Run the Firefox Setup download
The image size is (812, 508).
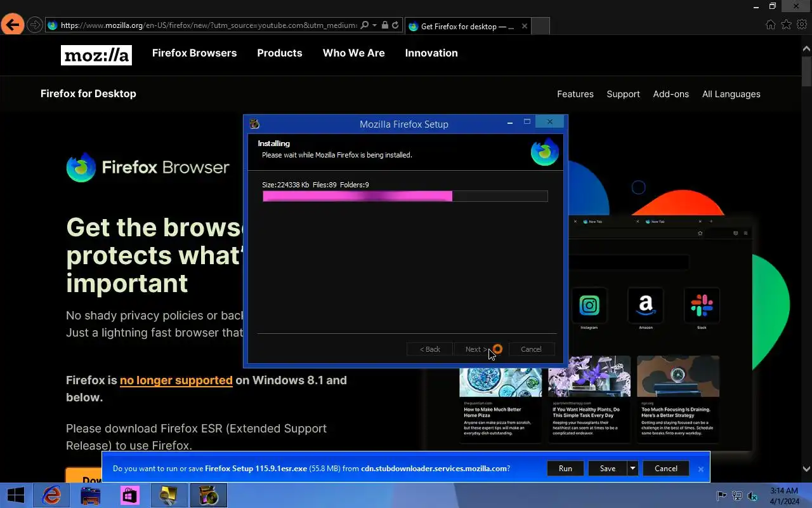pos(565,469)
